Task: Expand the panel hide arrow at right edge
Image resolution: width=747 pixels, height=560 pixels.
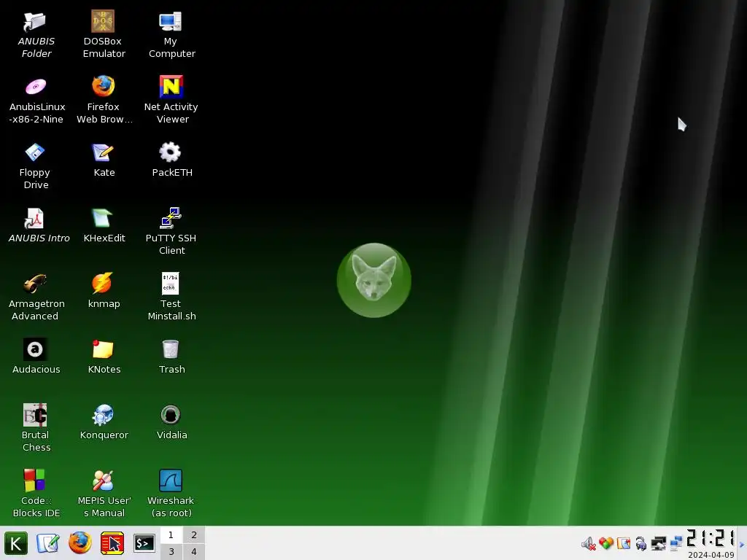Action: click(x=742, y=543)
